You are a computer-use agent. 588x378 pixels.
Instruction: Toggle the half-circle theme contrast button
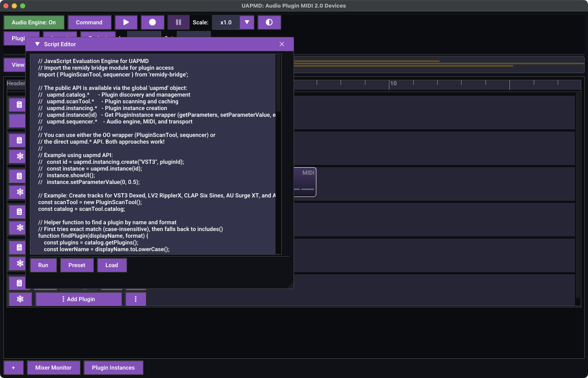(x=269, y=22)
